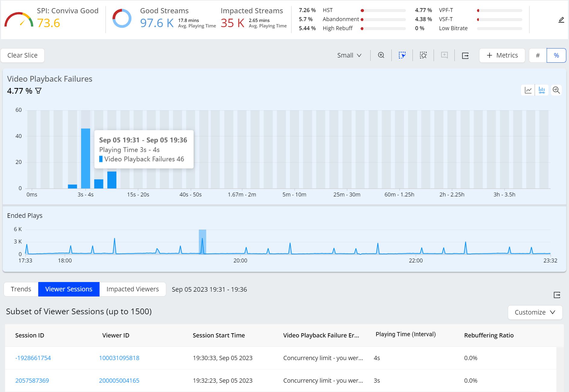Open the Trends tab

pos(21,289)
